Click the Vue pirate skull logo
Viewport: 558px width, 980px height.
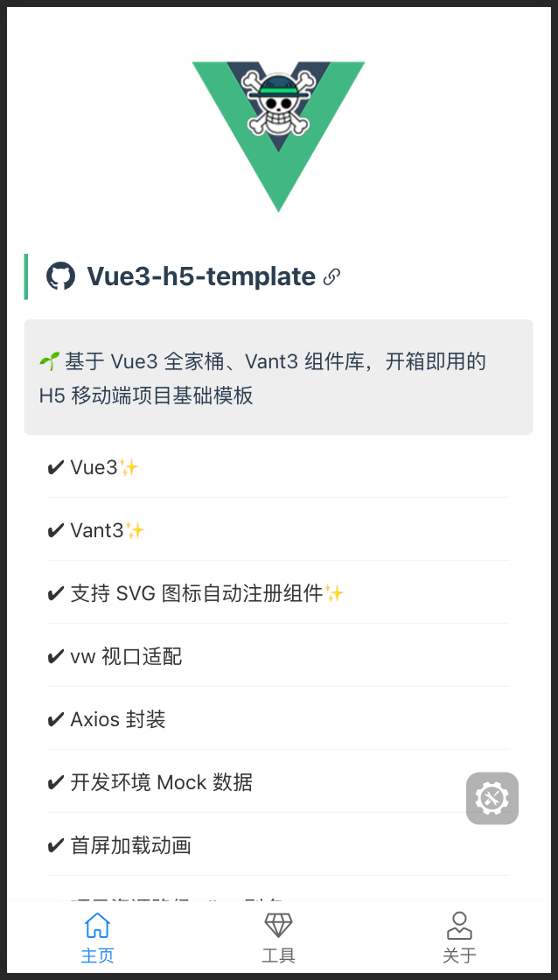pyautogui.click(x=278, y=136)
